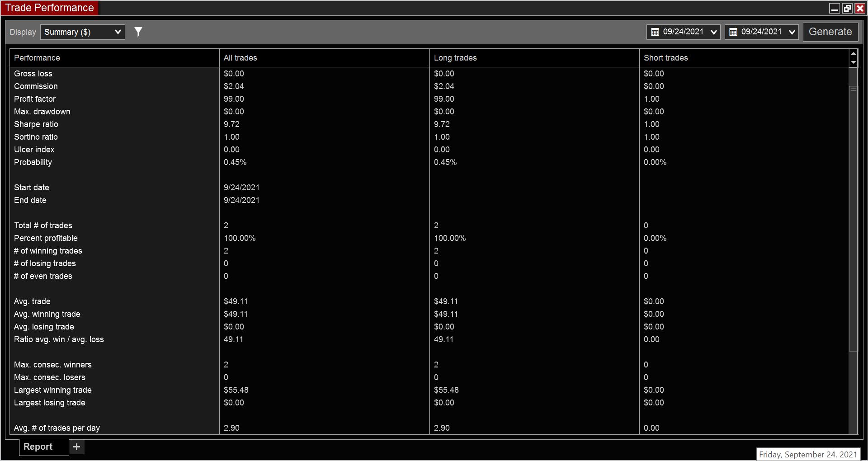Select the Percent profitable row label
868x461 pixels.
46,238
